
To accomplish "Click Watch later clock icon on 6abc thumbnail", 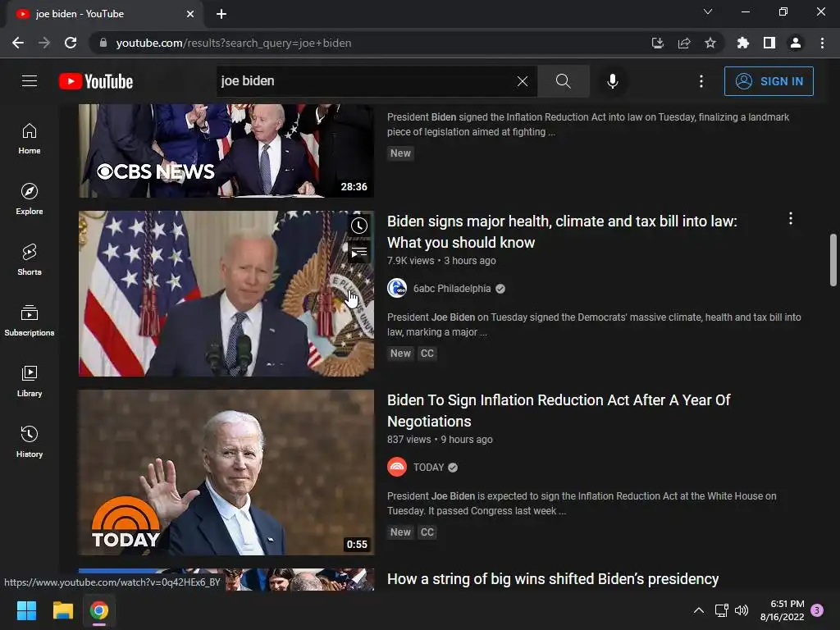I will 359,226.
